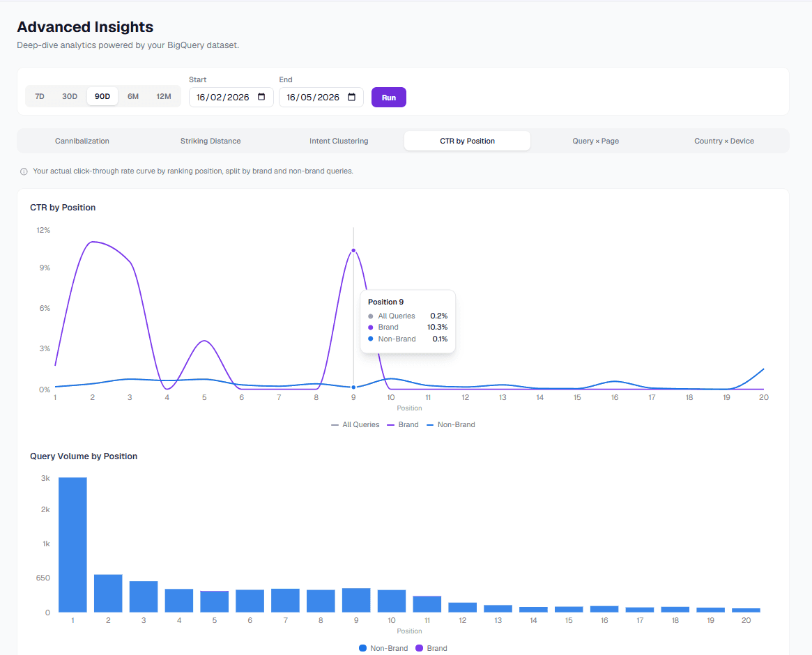Switch to the Cannibalization tab
Screen dimensions: 812x655
click(82, 141)
